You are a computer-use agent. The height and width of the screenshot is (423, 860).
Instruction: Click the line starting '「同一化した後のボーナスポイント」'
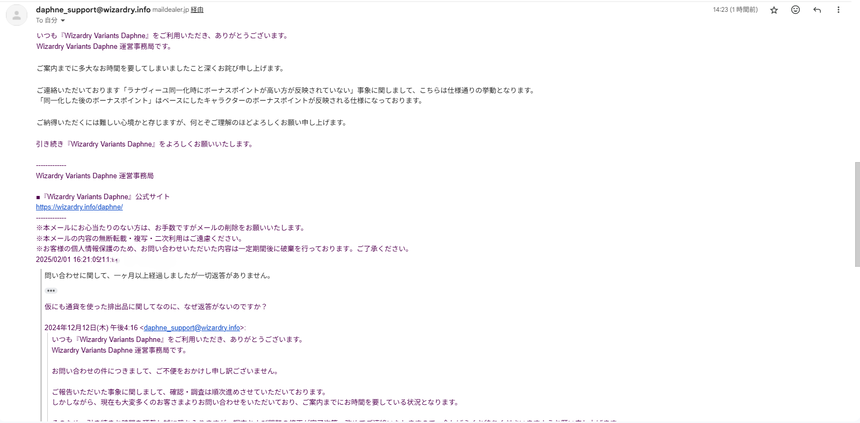tap(229, 101)
